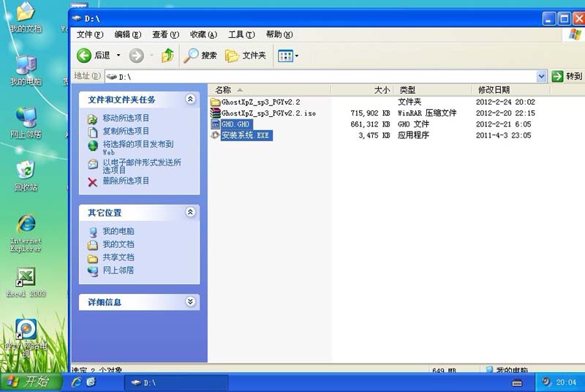Click the e-mail selected items envelope icon

pyautogui.click(x=93, y=164)
